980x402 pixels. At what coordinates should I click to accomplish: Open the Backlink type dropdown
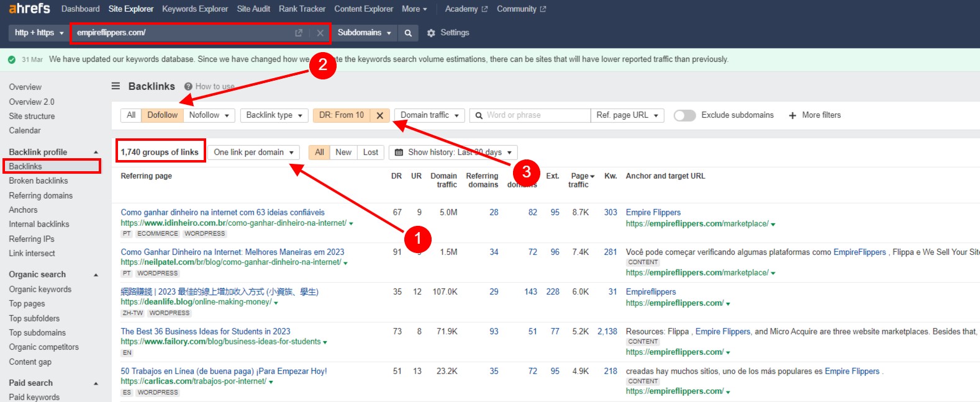pyautogui.click(x=274, y=115)
